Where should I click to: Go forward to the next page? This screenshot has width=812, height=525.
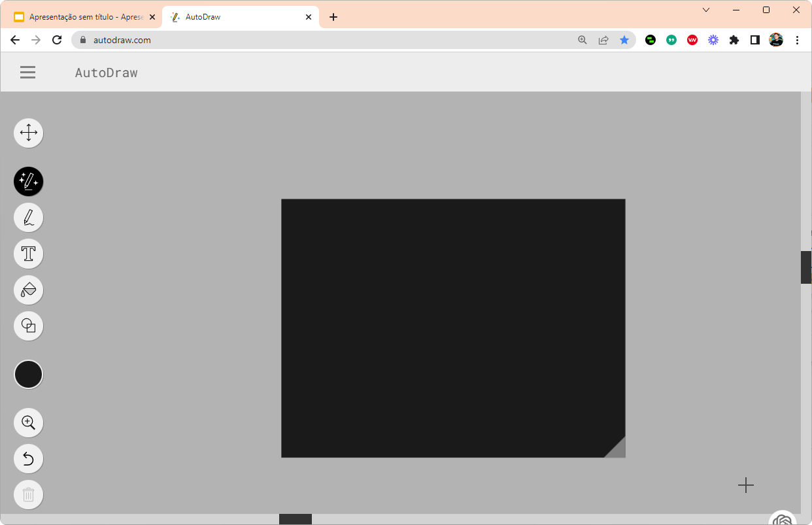(36, 40)
